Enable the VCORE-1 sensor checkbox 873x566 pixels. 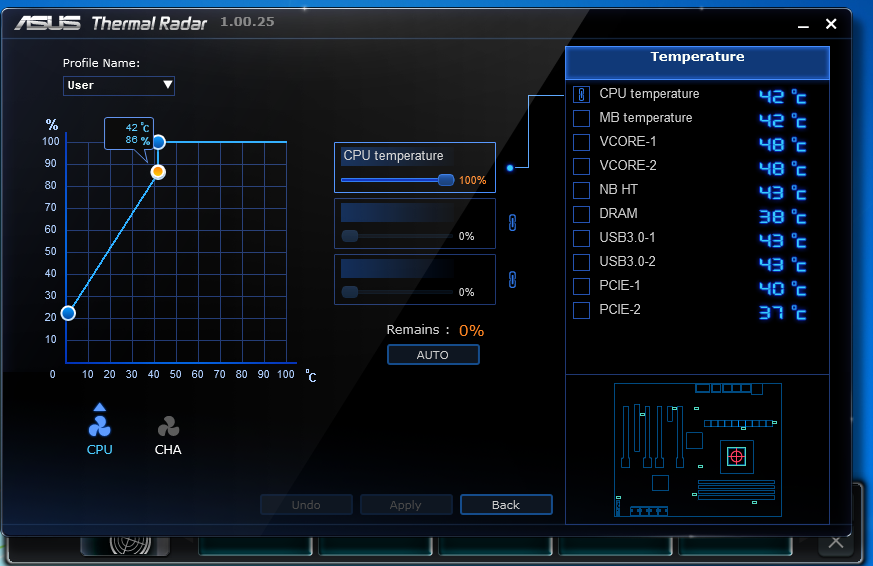[581, 142]
